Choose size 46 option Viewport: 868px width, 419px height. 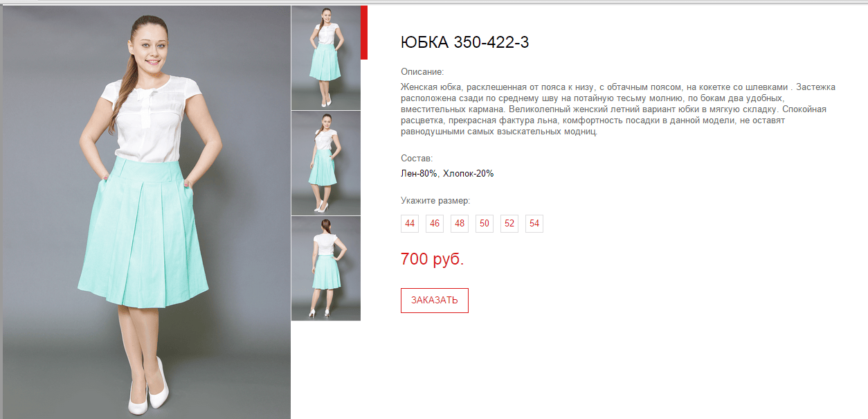pyautogui.click(x=435, y=224)
